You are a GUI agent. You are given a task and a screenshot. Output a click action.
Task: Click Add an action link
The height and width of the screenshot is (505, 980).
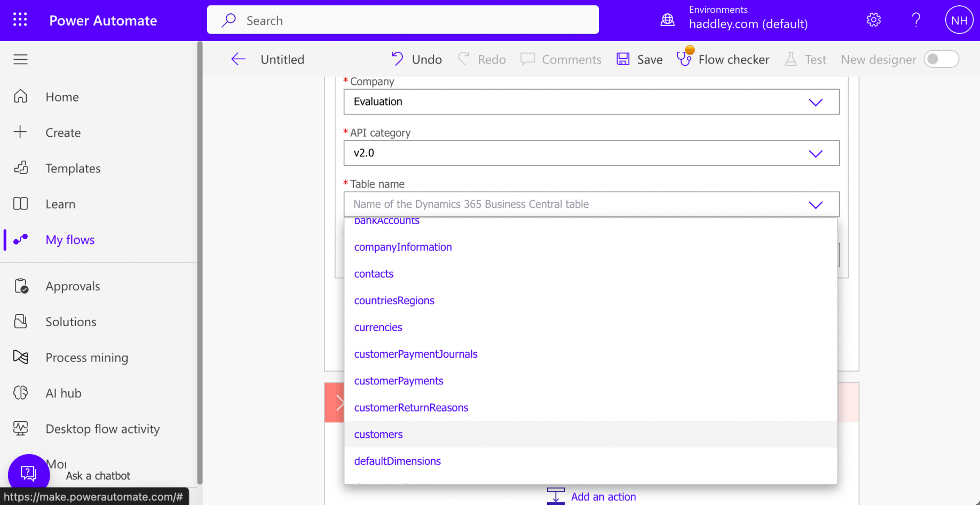point(603,496)
